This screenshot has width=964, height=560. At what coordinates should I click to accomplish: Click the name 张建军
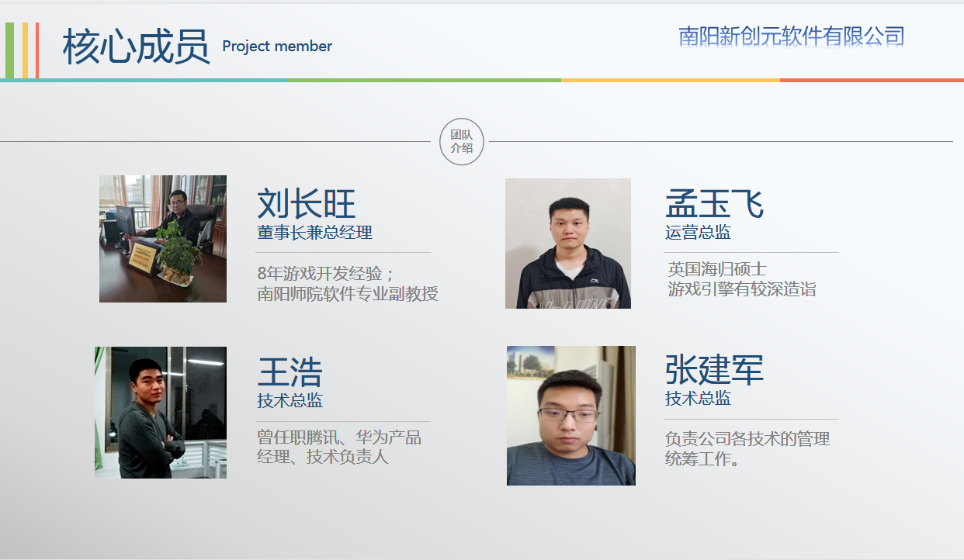click(x=715, y=370)
